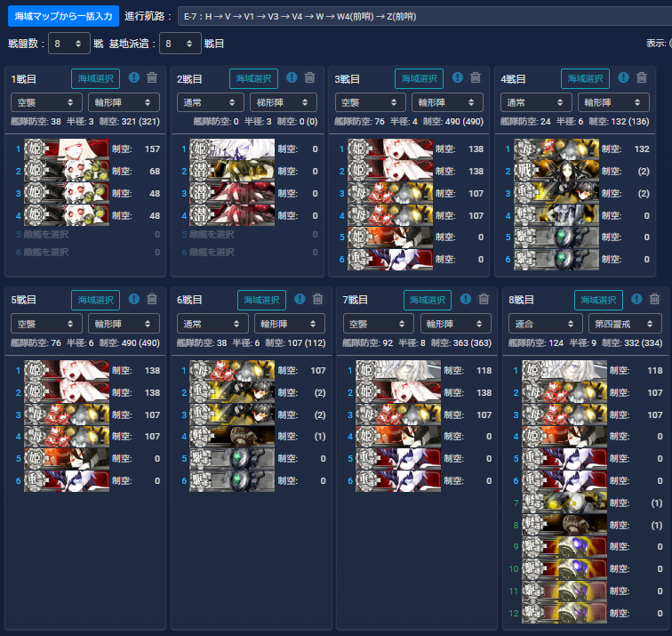Click 海域選択 button in 1戦目

[x=95, y=78]
